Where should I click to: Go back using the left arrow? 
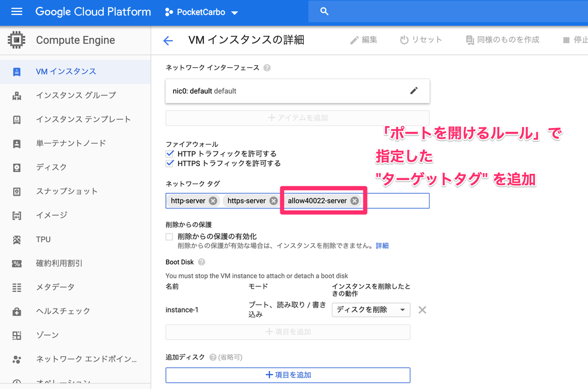(168, 41)
